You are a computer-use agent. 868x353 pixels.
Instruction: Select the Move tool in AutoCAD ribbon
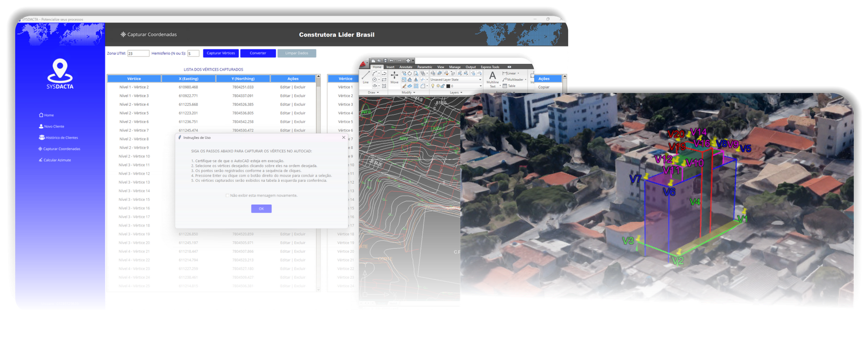[394, 77]
